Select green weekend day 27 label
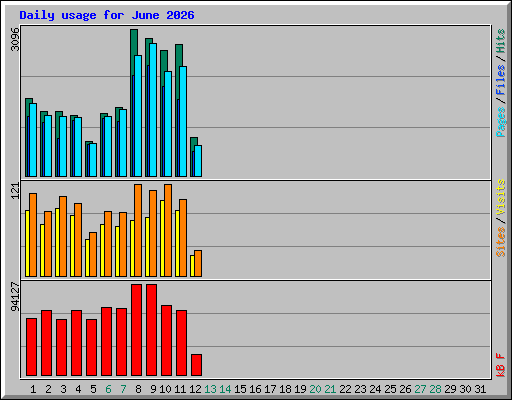 (x=420, y=389)
